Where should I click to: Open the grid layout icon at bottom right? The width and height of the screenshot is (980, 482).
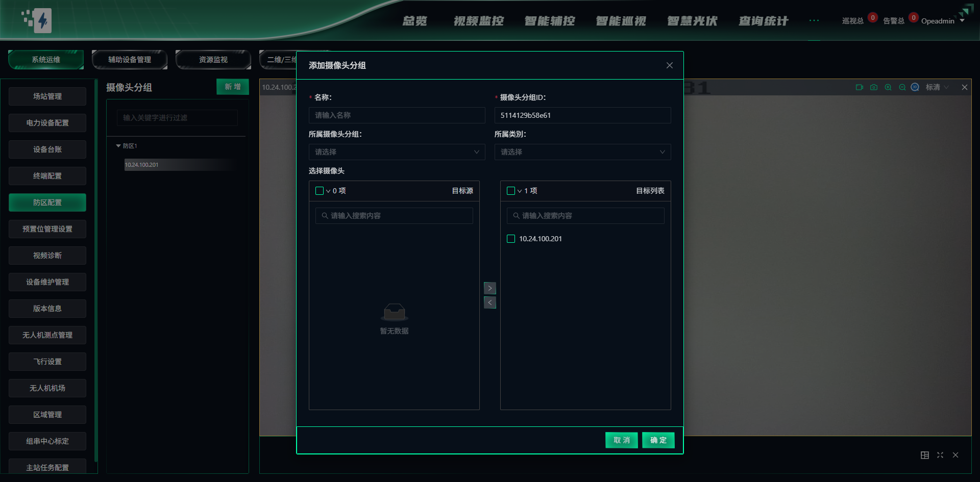click(924, 455)
